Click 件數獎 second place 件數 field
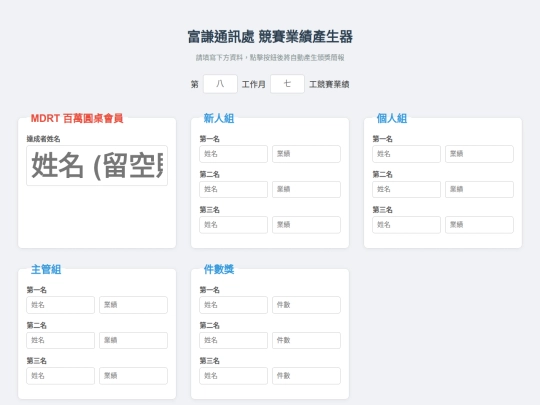540x405 pixels. [307, 341]
